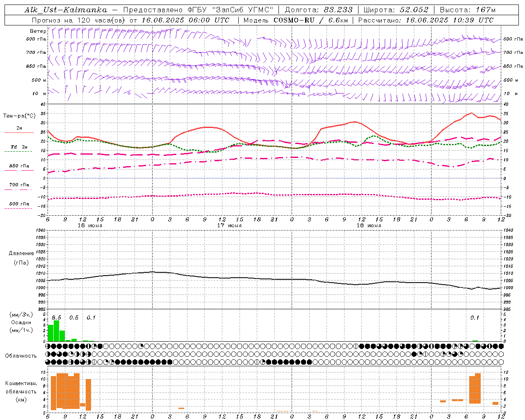The height and width of the screenshot is (420, 525).
Task: Click the '18 июня' date label
Action: pyautogui.click(x=369, y=226)
